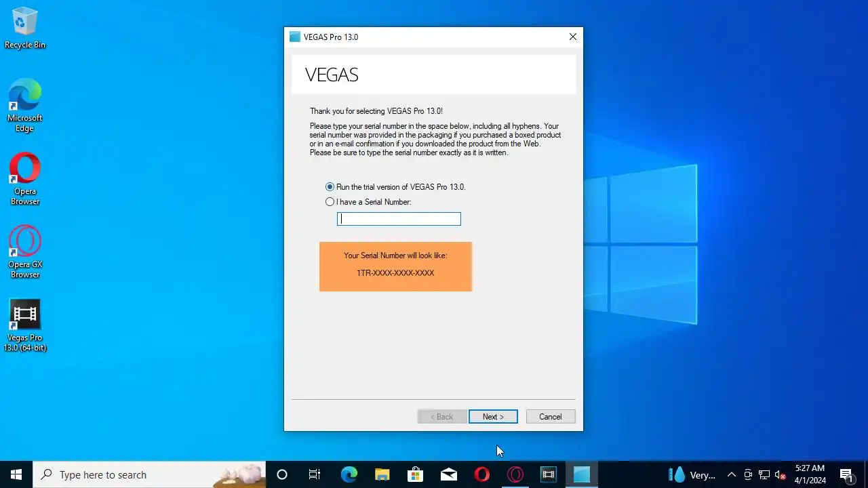868x488 pixels.
Task: Click Thank you for selecting VEGAS Pro 13.0 text
Action: coord(376,111)
